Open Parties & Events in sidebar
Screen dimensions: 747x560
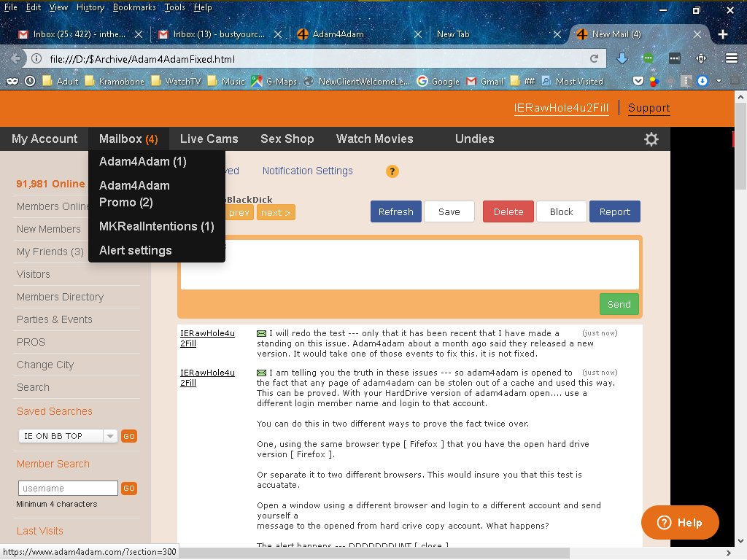[x=54, y=319]
